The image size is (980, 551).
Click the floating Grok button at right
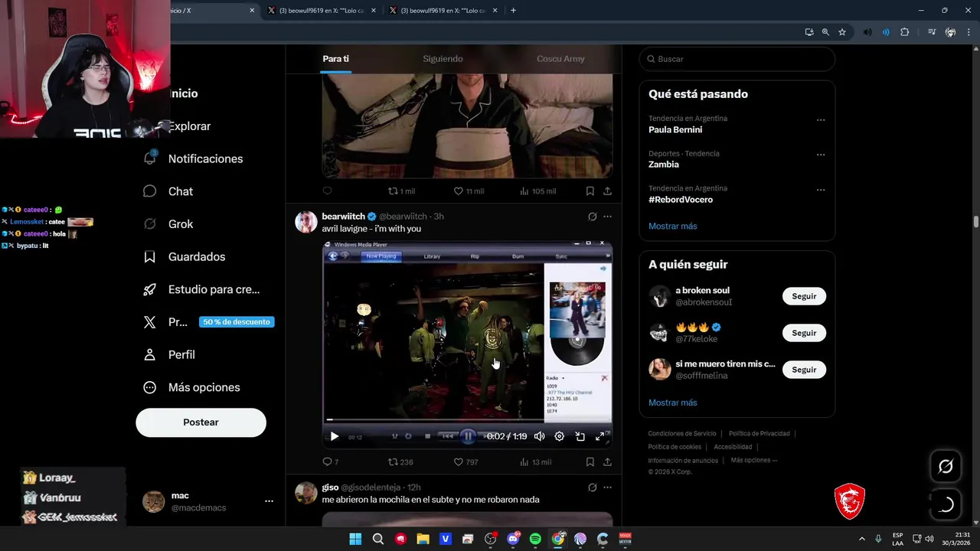946,466
